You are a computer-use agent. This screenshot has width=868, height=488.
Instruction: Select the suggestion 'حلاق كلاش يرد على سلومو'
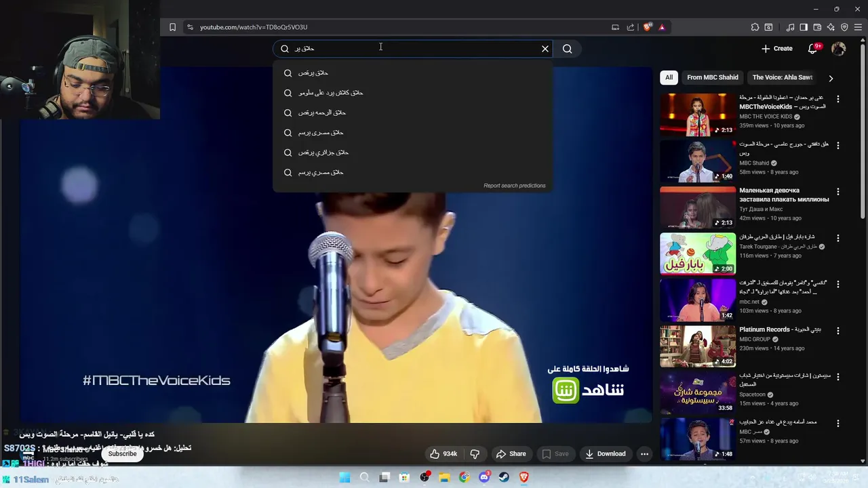(x=413, y=93)
